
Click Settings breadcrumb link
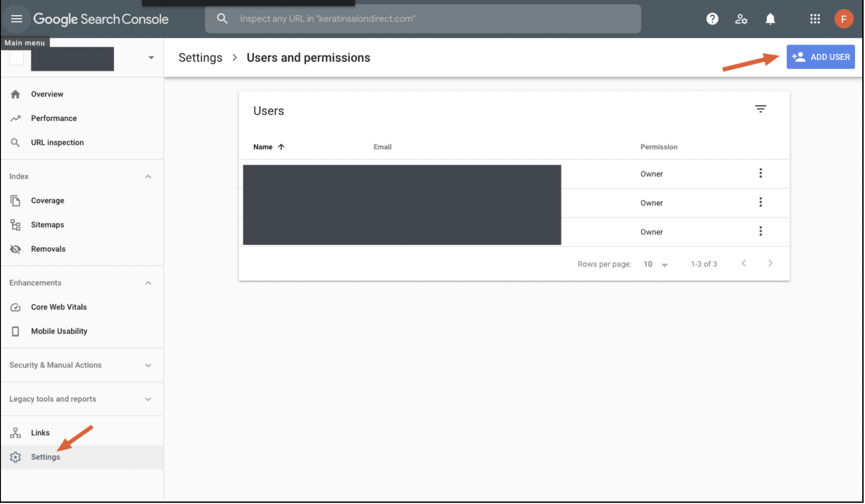point(200,58)
